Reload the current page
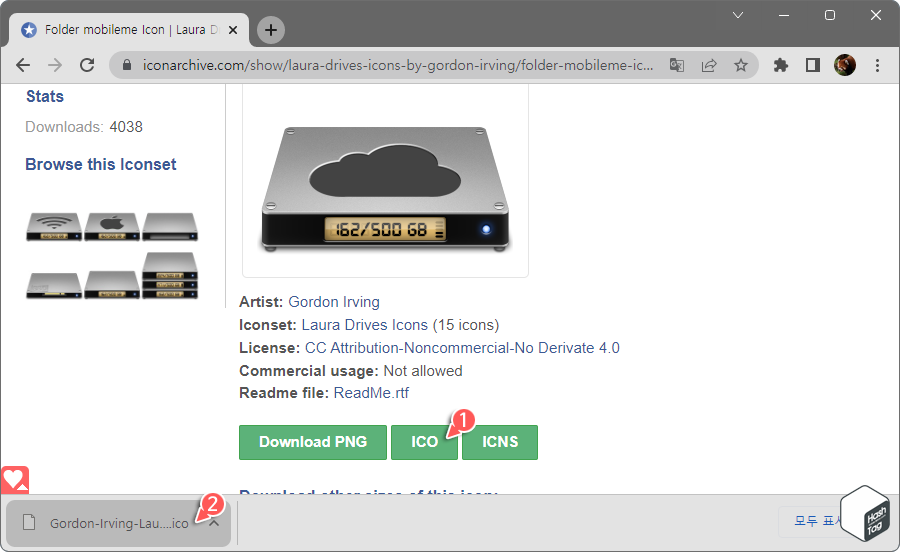The width and height of the screenshot is (900, 552). [87, 65]
